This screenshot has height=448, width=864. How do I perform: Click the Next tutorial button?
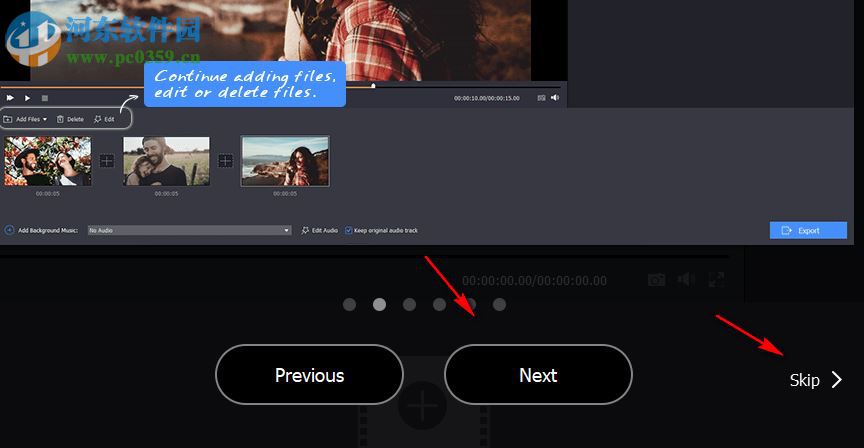(538, 375)
